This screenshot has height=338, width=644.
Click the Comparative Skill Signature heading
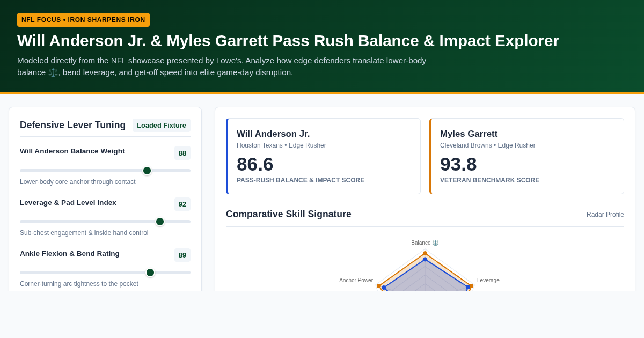coord(289,214)
